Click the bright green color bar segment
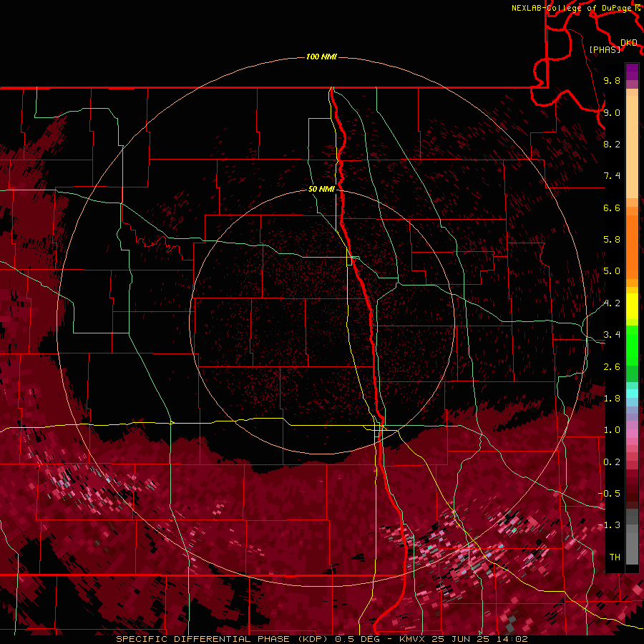The width and height of the screenshot is (644, 644). (632, 346)
